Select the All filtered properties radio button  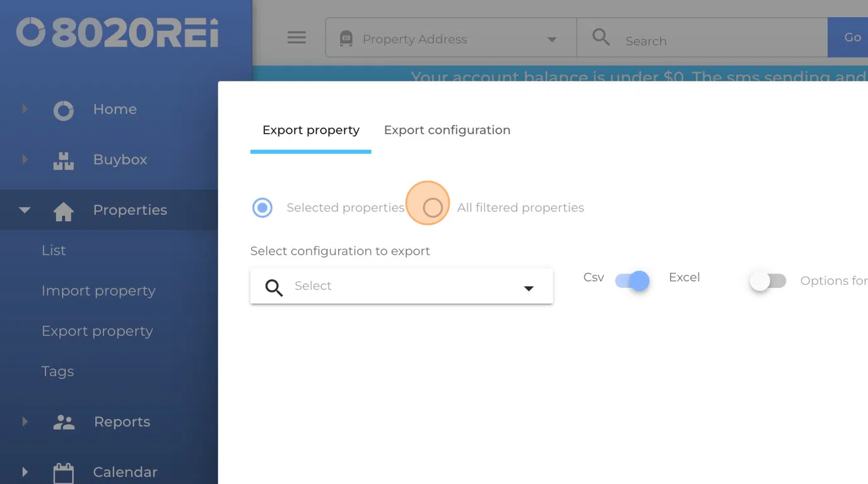[433, 207]
